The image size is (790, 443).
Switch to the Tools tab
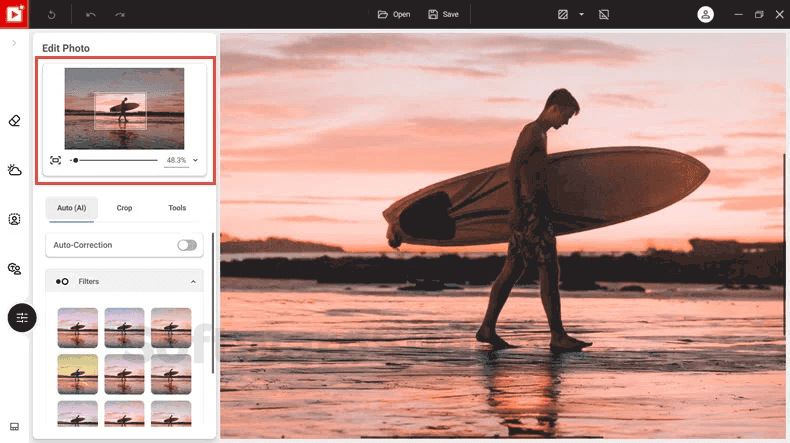click(177, 208)
